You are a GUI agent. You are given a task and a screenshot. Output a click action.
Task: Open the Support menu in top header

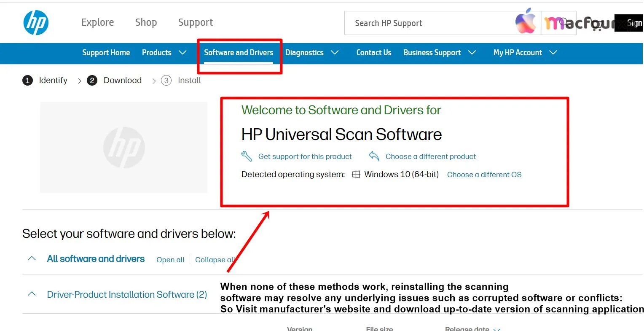(196, 22)
